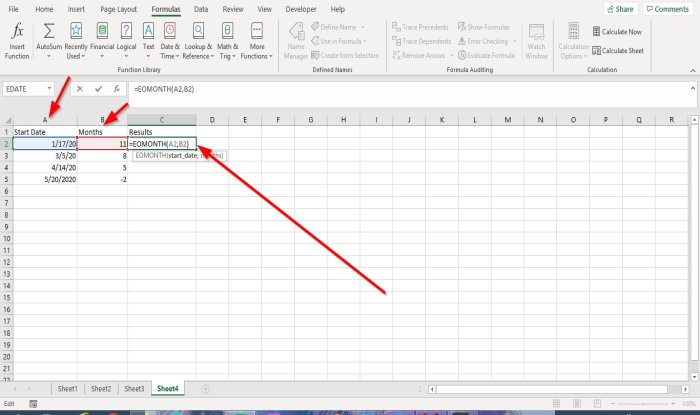
Task: Select the column D header
Action: coord(212,120)
